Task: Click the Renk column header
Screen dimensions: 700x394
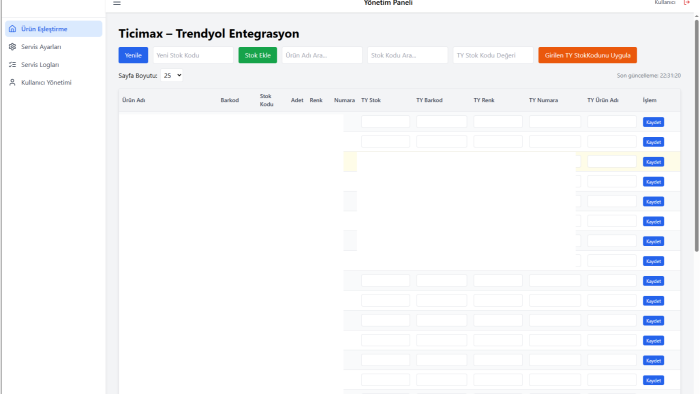Action: pyautogui.click(x=316, y=100)
